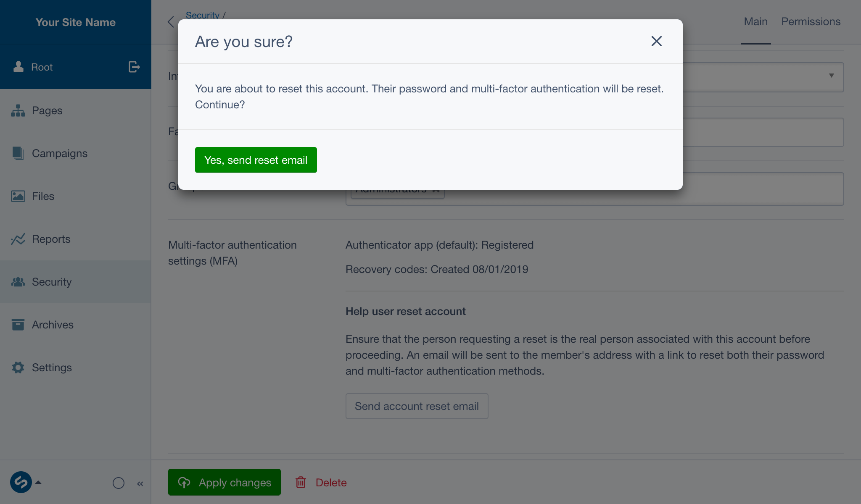Click the trash icon beside Delete
This screenshot has height=504, width=861.
[301, 483]
